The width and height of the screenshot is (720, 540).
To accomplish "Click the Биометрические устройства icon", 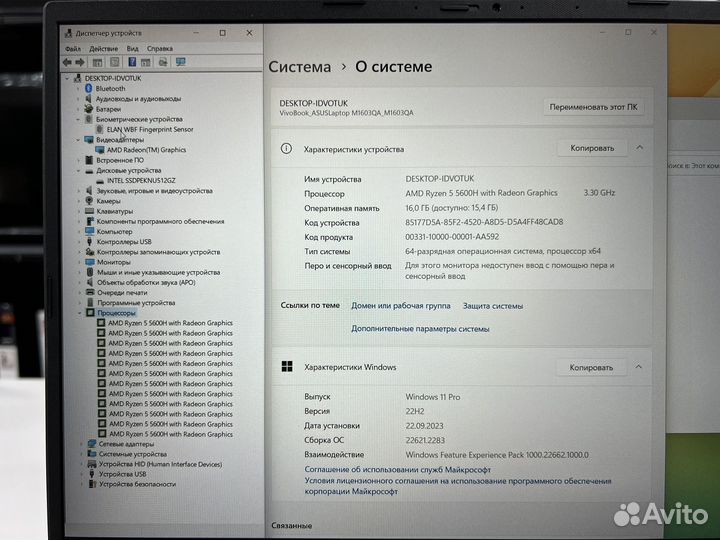I will point(89,119).
